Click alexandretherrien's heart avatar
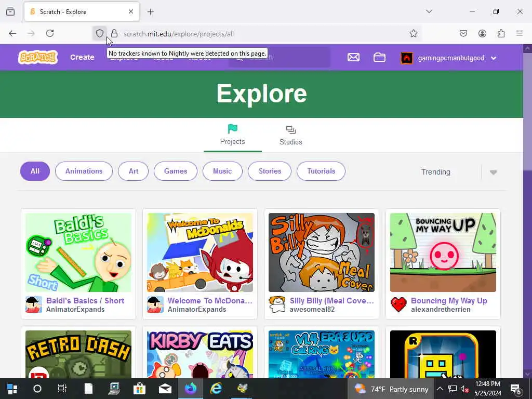Image resolution: width=532 pixels, height=399 pixels. pyautogui.click(x=398, y=304)
